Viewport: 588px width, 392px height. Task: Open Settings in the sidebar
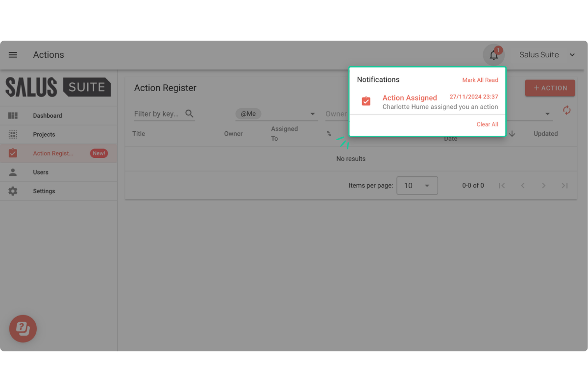tap(44, 191)
